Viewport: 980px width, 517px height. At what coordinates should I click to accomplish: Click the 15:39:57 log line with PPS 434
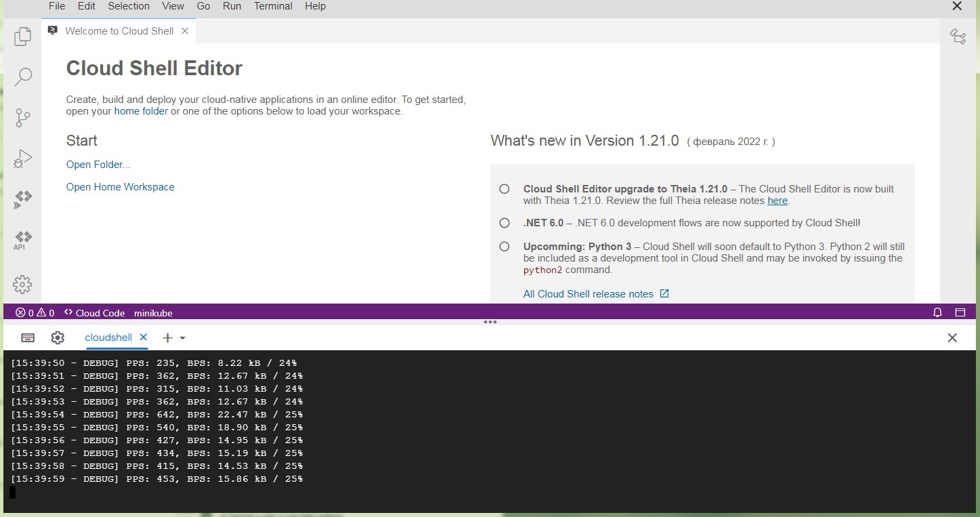coord(156,453)
